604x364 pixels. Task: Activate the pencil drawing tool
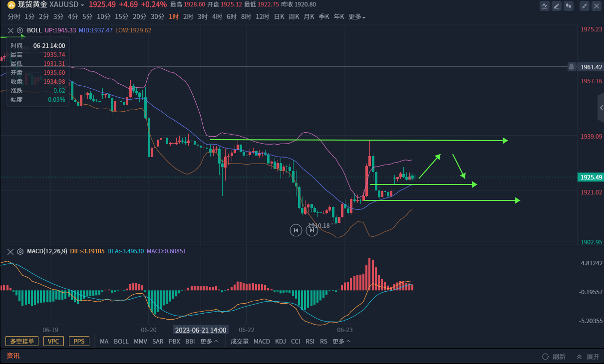pos(557,6)
